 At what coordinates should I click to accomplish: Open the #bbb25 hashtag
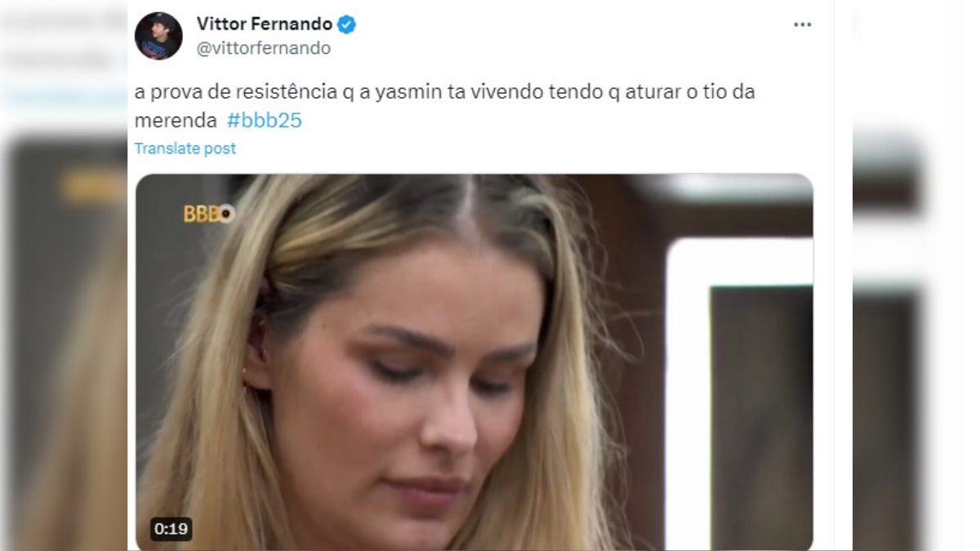click(265, 121)
